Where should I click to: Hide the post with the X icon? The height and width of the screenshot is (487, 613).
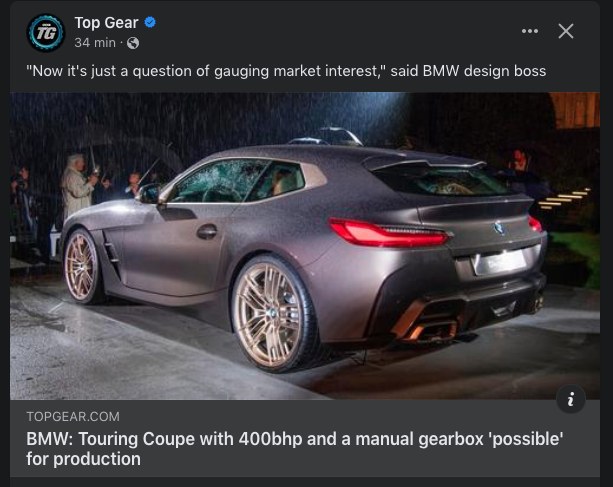click(x=566, y=31)
